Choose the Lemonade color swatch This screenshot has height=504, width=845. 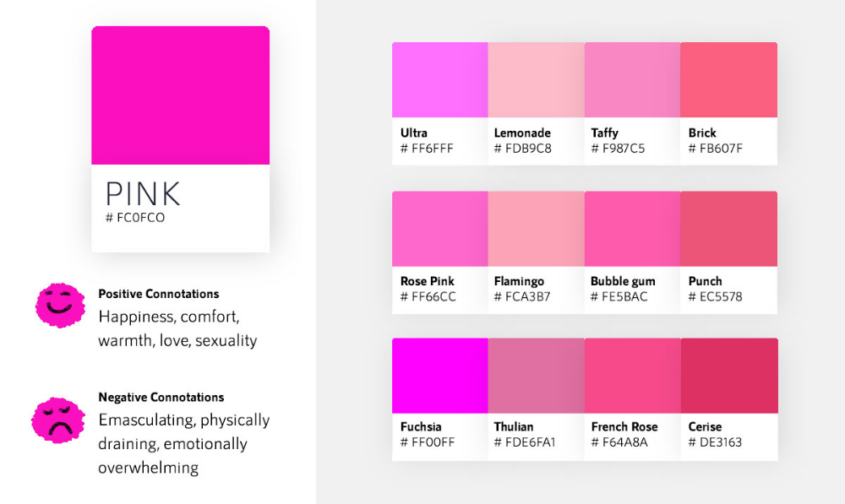[537, 80]
